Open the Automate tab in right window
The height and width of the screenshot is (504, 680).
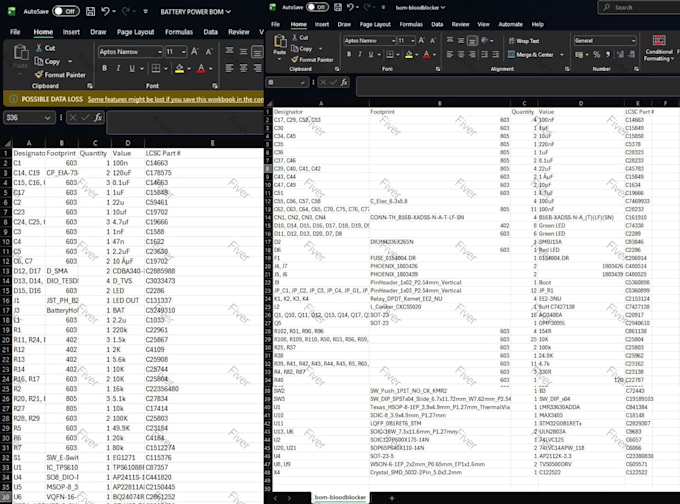point(510,24)
